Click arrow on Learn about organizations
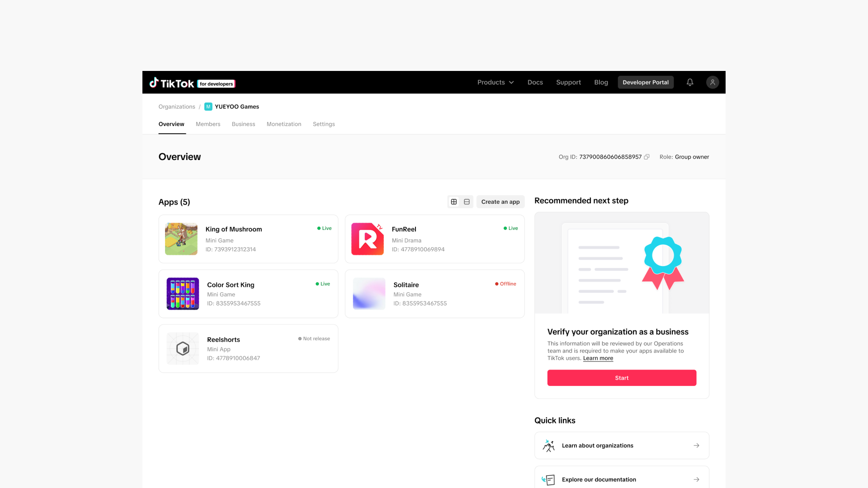This screenshot has width=868, height=488. click(x=697, y=446)
